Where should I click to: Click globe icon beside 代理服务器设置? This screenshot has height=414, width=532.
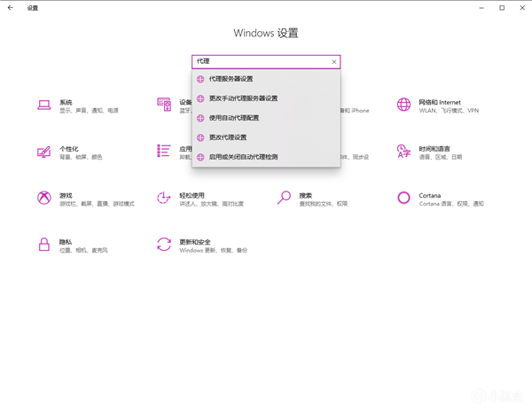pyautogui.click(x=200, y=79)
